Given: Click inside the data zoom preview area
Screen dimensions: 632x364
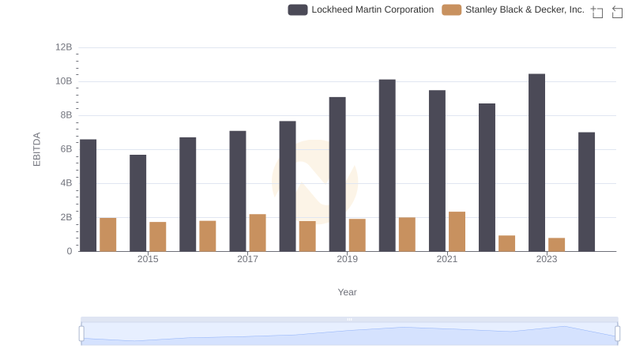Looking at the screenshot, I should tap(349, 334).
